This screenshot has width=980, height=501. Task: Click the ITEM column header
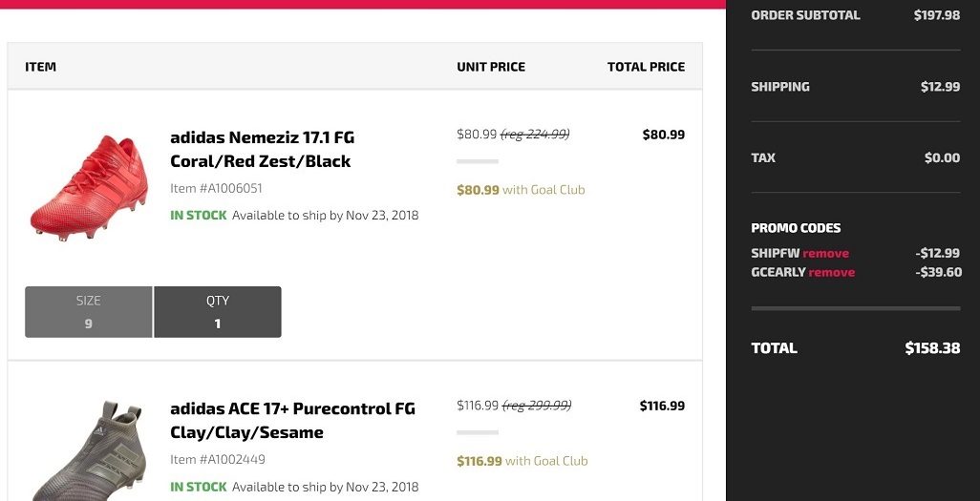click(x=41, y=67)
